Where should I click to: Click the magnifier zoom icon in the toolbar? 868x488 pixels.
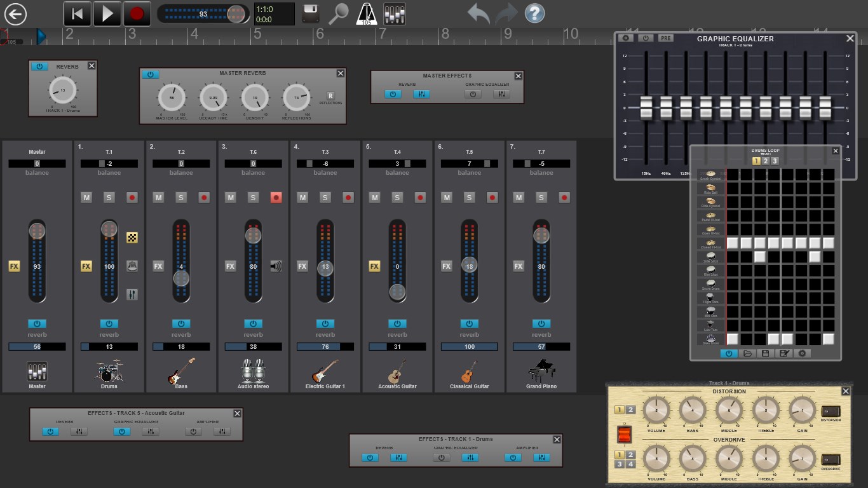(x=338, y=13)
